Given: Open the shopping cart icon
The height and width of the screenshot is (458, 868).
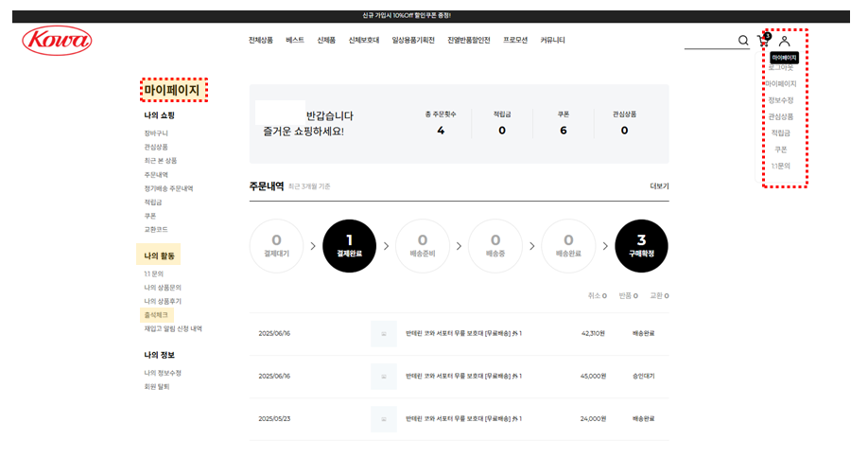Looking at the screenshot, I should coord(763,41).
